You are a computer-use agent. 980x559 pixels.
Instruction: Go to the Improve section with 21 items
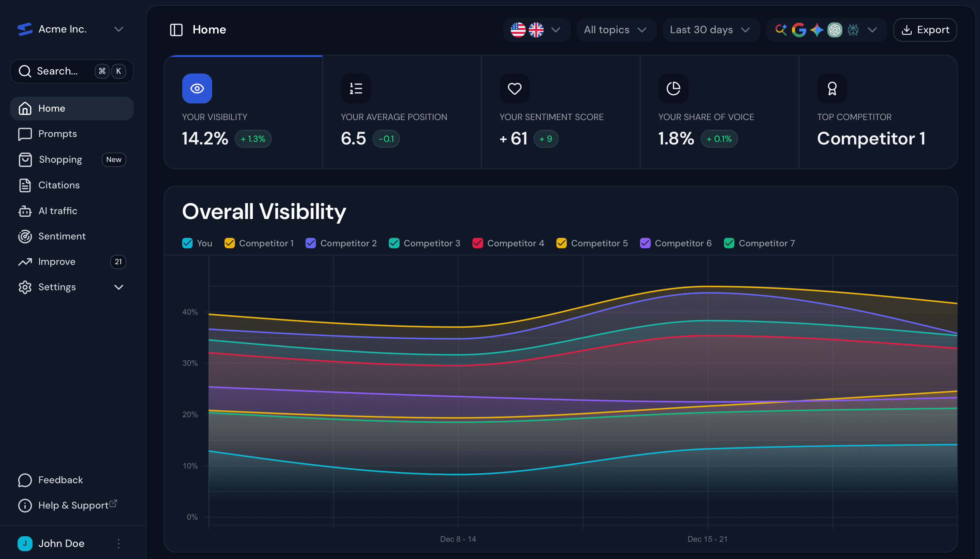[56, 262]
